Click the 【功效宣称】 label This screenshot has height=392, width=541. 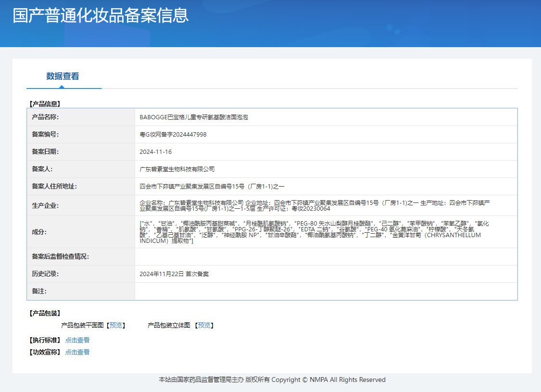45,352
